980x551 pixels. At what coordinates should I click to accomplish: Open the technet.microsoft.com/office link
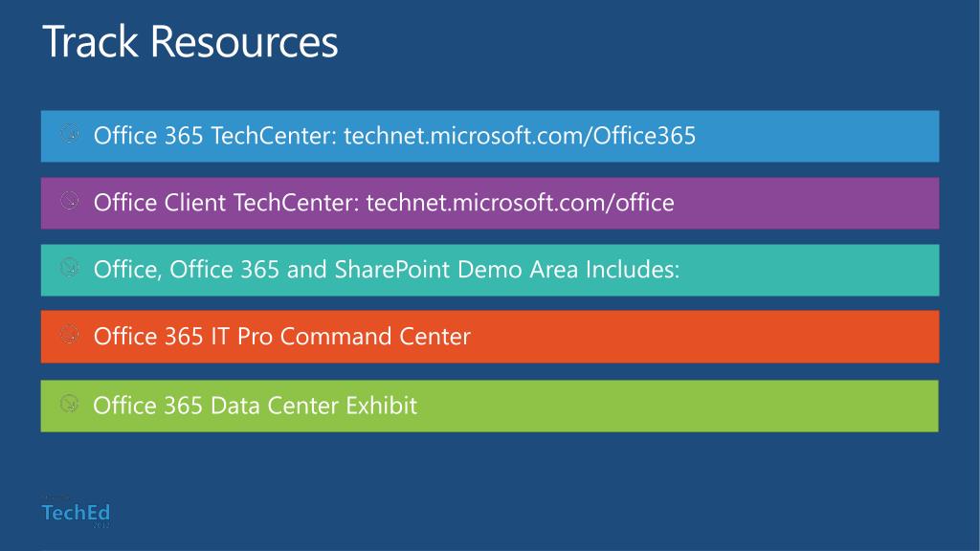pos(520,203)
